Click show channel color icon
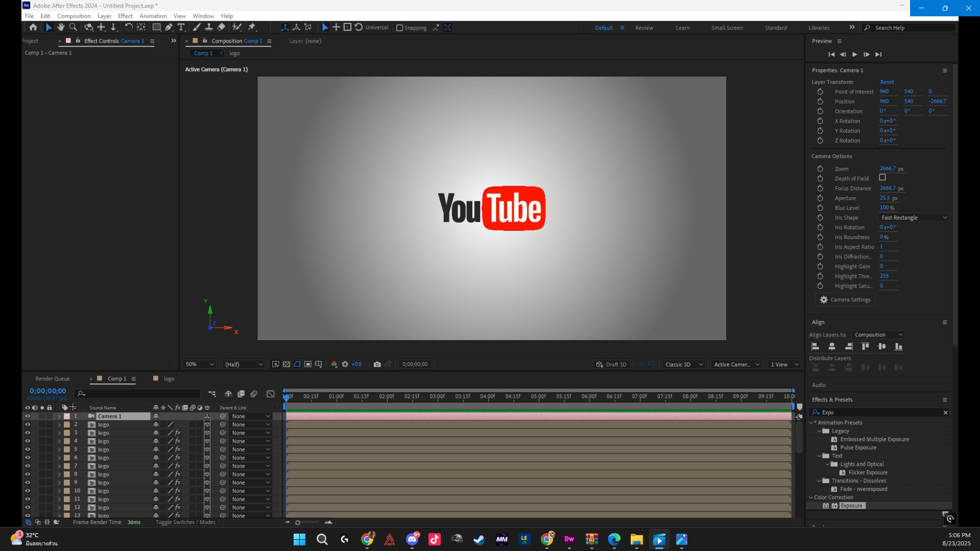The image size is (980, 551). [334, 364]
